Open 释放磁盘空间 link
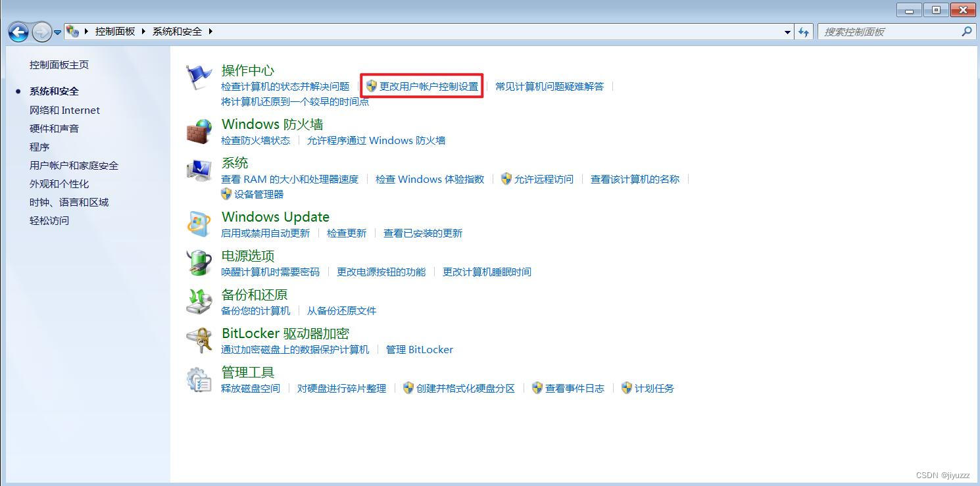Viewport: 980px width, 486px height. point(251,388)
